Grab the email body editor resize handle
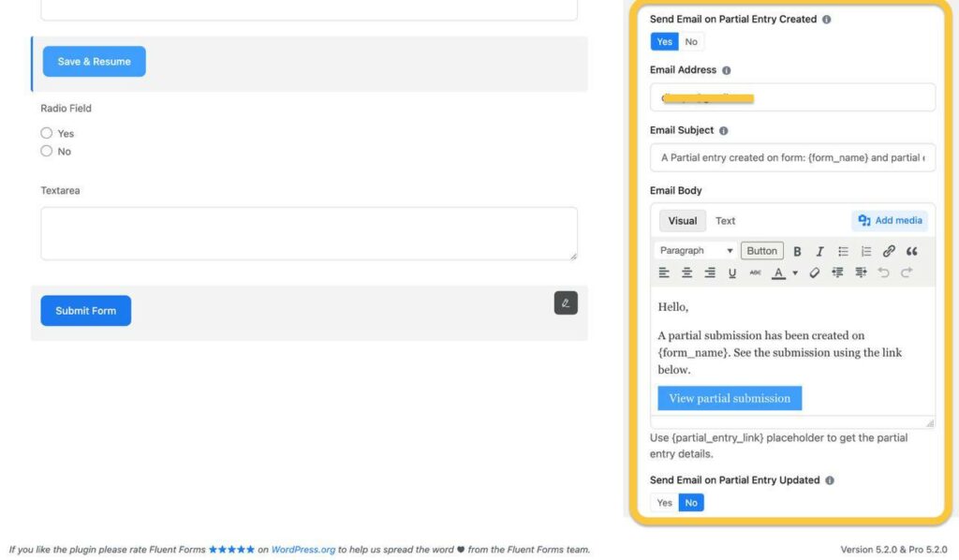 pyautogui.click(x=930, y=423)
